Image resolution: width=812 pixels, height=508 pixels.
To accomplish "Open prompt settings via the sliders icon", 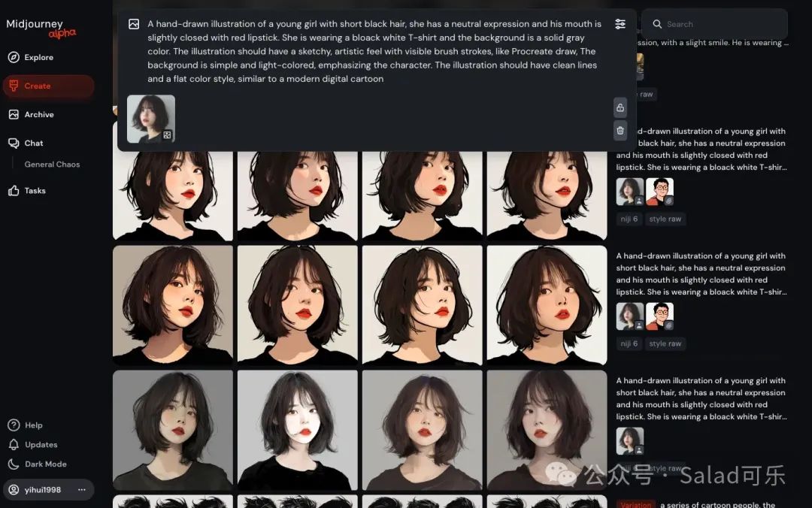I will coord(620,24).
